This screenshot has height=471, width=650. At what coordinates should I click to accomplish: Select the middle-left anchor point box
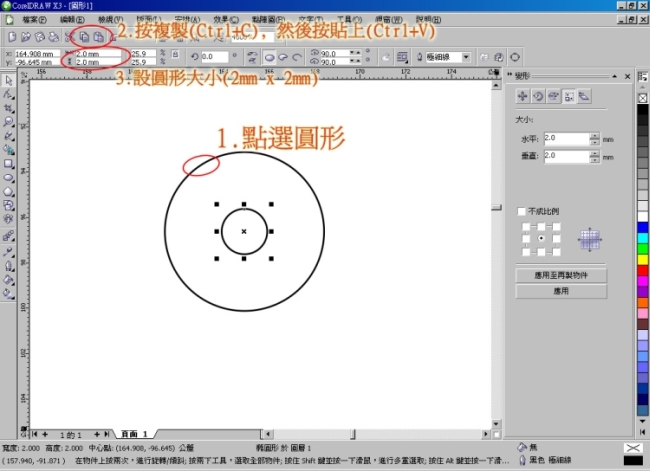pos(526,239)
